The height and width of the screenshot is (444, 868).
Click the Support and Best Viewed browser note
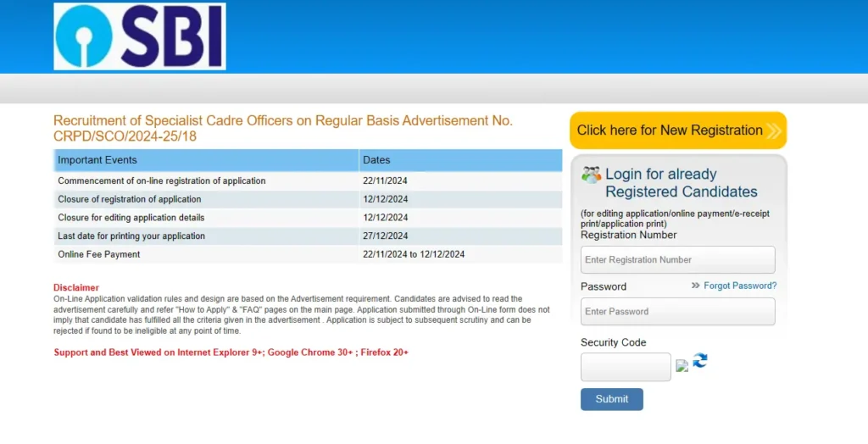pyautogui.click(x=231, y=352)
